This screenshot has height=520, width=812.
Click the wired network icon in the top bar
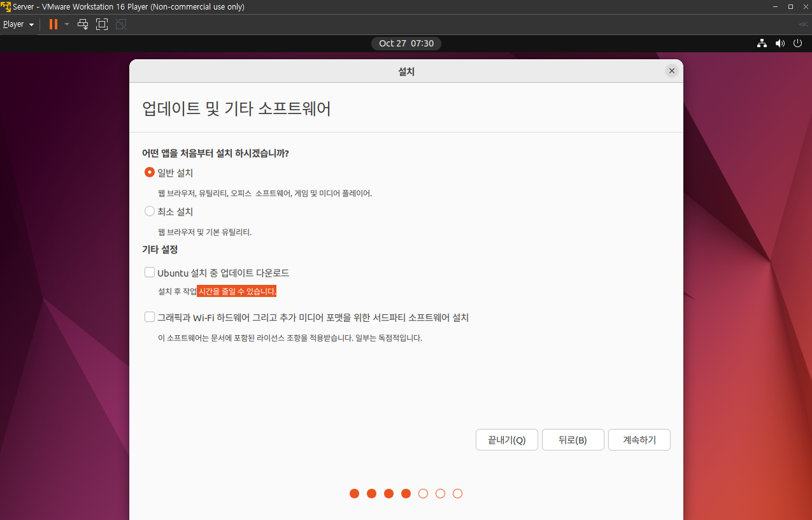762,43
